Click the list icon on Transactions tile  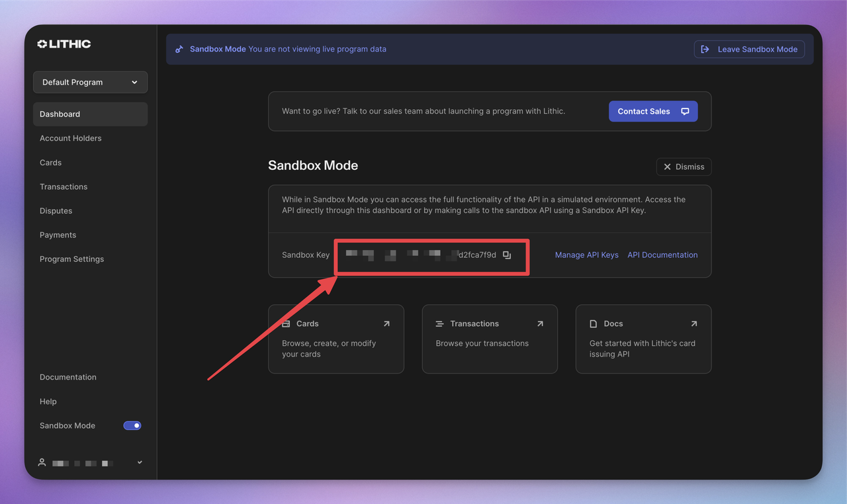(439, 323)
